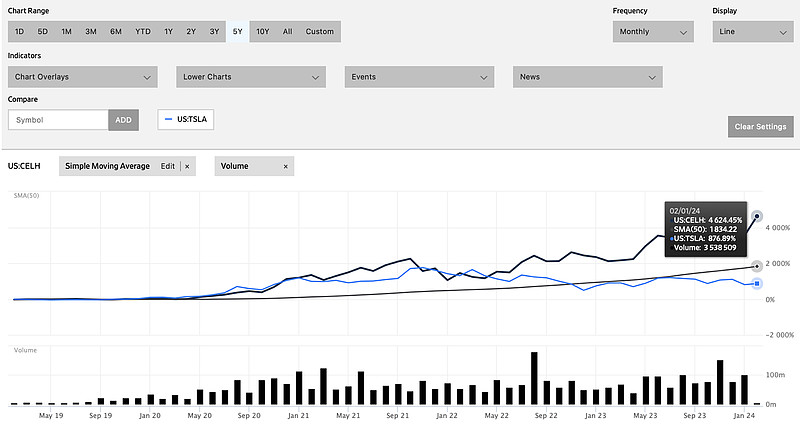
Task: Click the blue US:TSLA line marker
Action: tap(167, 120)
